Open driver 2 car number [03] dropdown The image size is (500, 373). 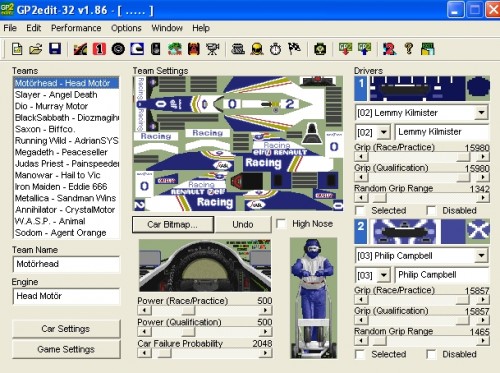click(x=384, y=275)
